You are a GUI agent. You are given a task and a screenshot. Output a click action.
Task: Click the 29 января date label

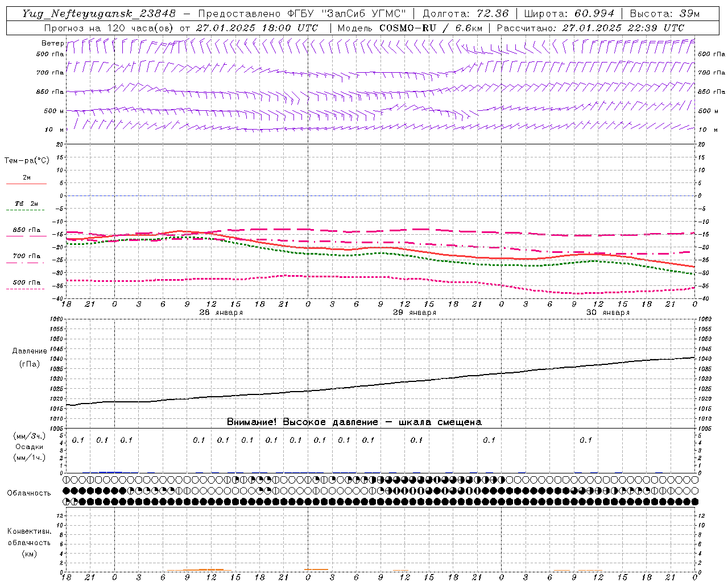click(x=415, y=313)
